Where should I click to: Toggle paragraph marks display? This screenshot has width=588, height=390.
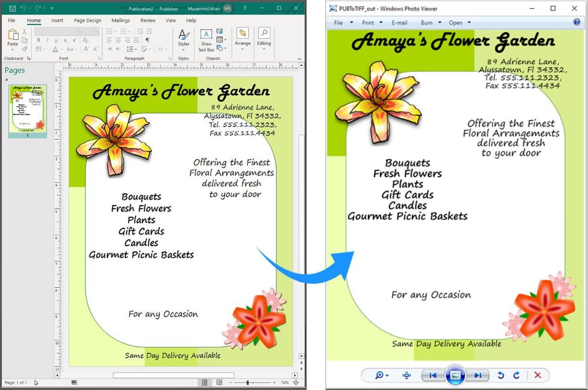pos(148,41)
